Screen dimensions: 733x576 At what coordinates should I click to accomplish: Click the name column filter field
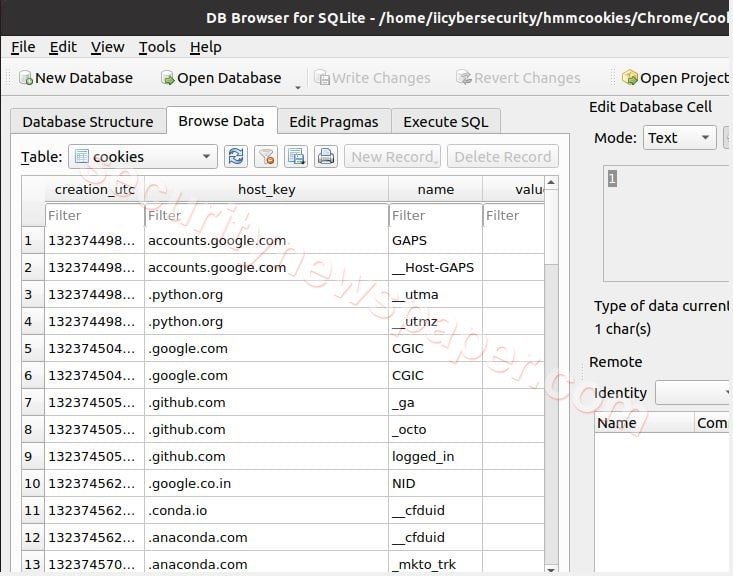point(435,215)
